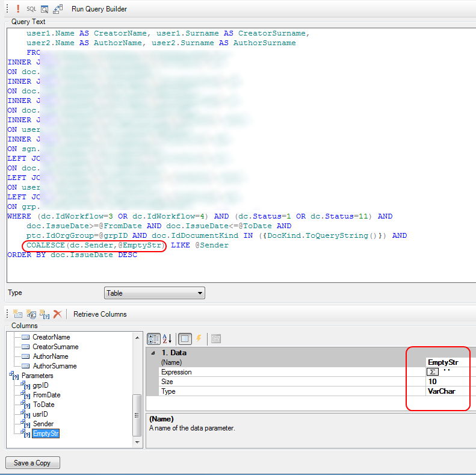Select EmptyStr parameter in tree
Image resolution: width=476 pixels, height=475 pixels.
click(x=46, y=433)
